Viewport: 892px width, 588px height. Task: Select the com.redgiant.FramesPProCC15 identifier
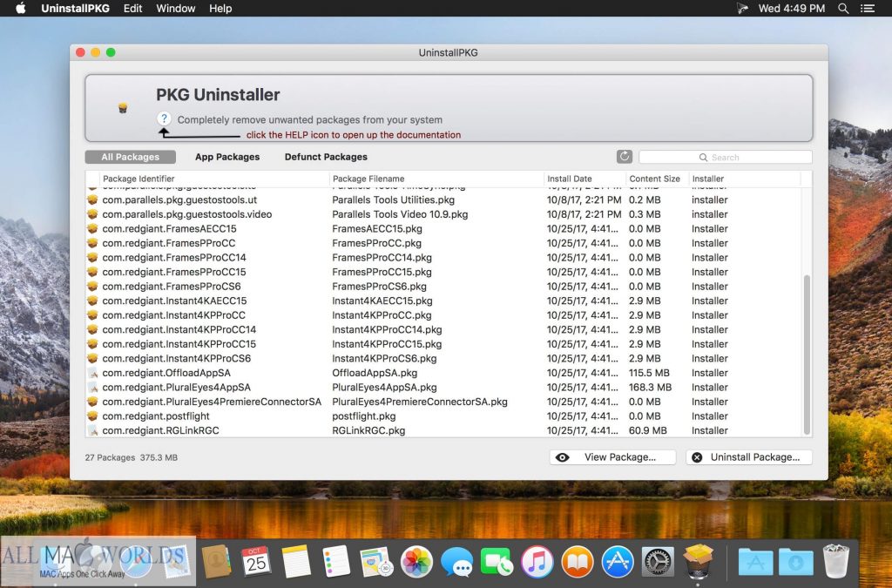pos(174,272)
